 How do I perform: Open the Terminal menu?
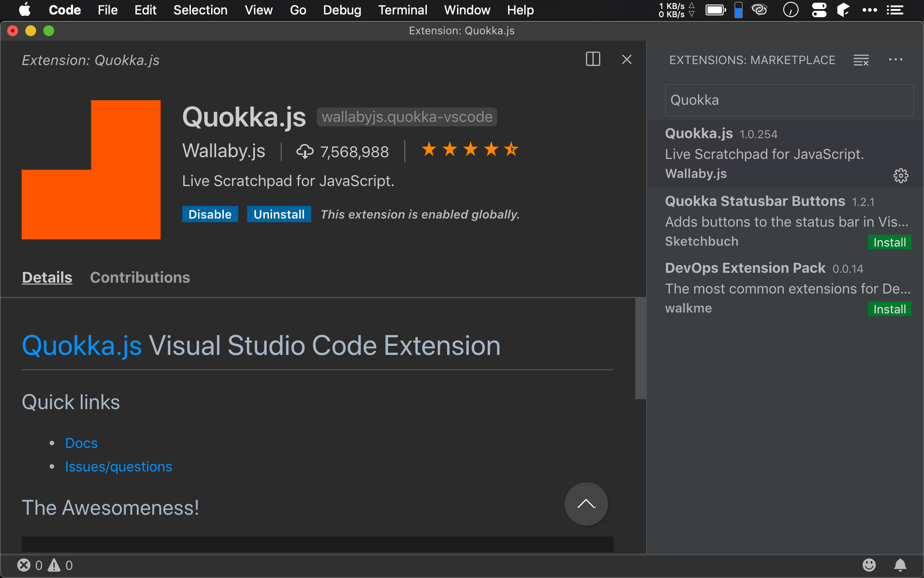[x=402, y=10]
